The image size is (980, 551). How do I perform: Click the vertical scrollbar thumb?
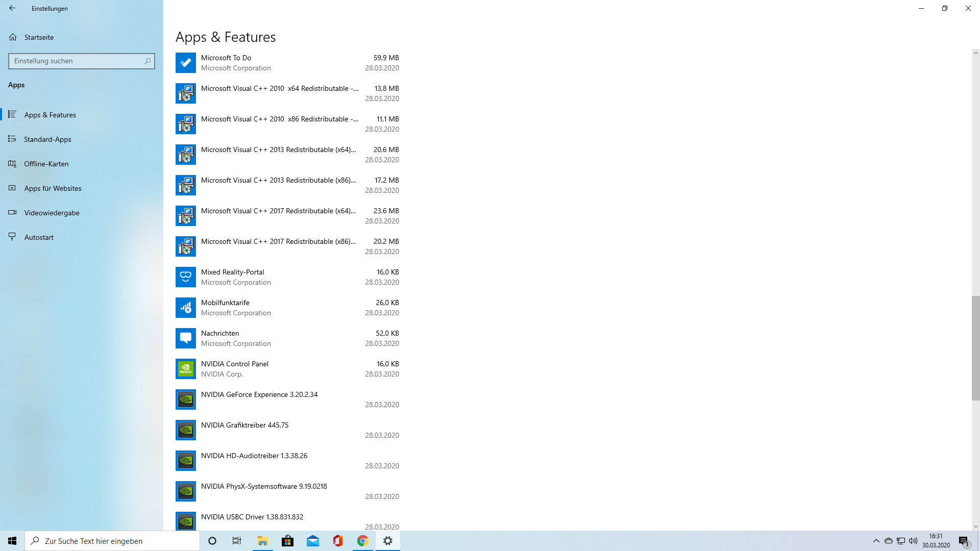point(975,348)
